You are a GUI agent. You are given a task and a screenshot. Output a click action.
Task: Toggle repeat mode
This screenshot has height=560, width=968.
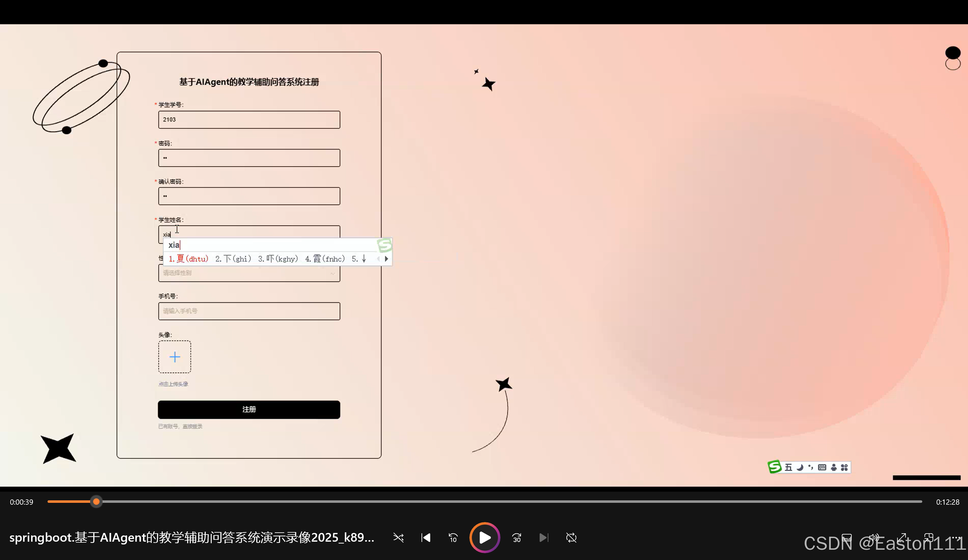pyautogui.click(x=571, y=538)
